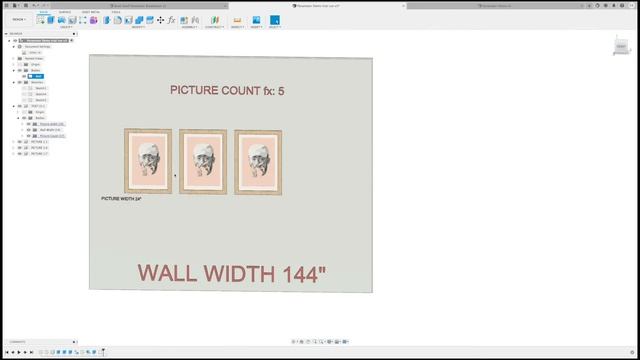Collapse the Browser panel arrow

coord(6,33)
